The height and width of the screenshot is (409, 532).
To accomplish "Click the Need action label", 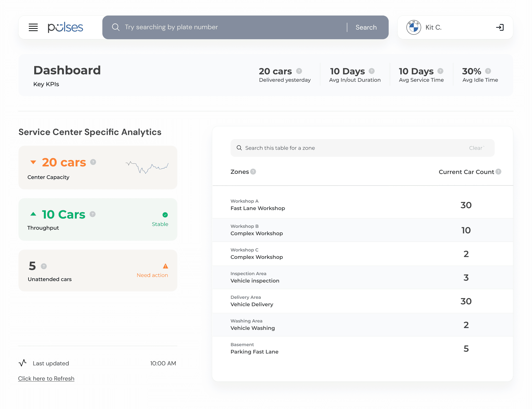I will coord(152,275).
